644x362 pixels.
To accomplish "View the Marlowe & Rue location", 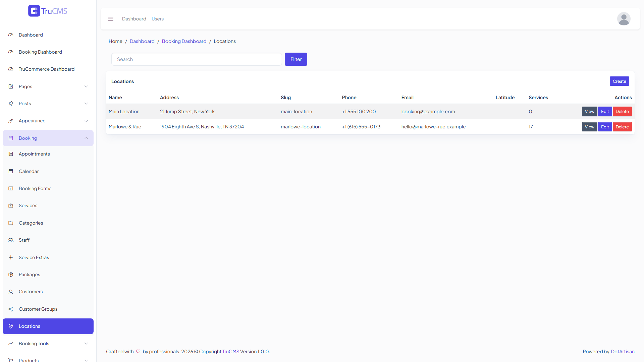I will coord(589,127).
